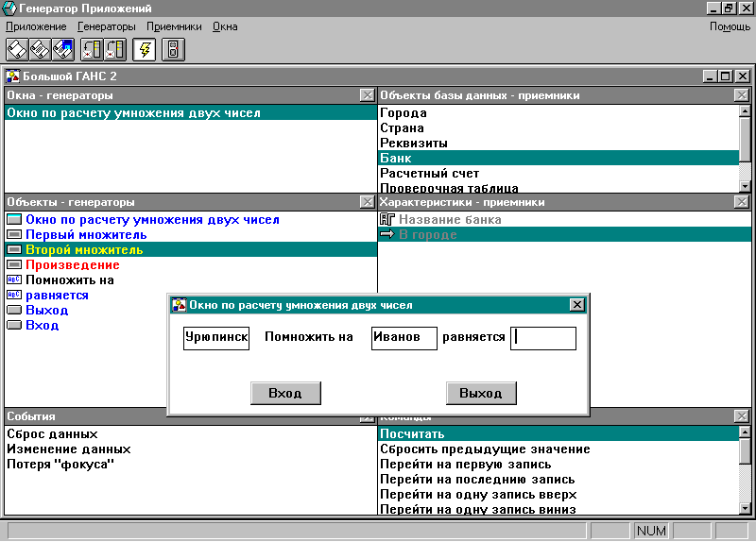Select the 'Изменение данных' event
Image resolution: width=756 pixels, height=542 pixels.
[68, 449]
